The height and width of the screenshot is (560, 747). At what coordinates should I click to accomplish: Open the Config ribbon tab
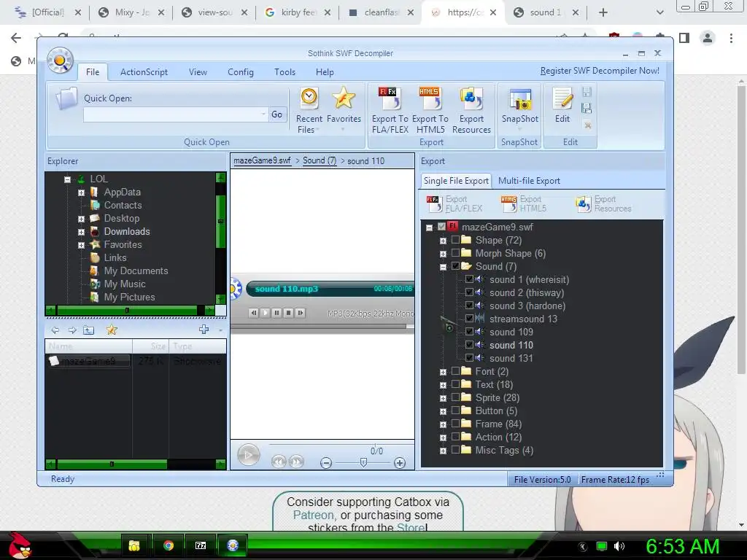241,72
